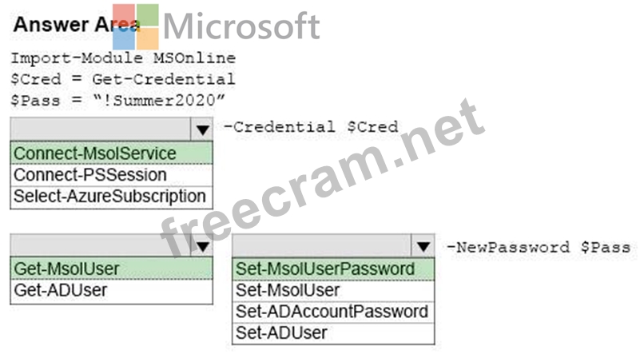Click the Answer Area heading

point(77,25)
